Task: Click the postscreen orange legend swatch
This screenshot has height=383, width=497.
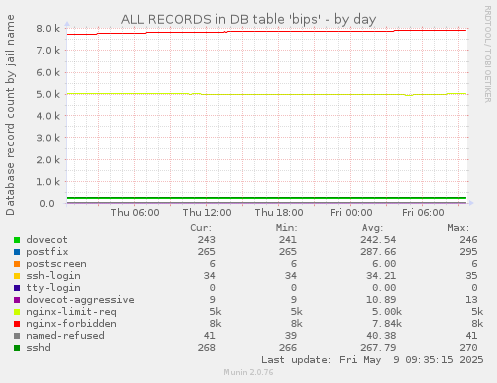Action: [x=17, y=264]
